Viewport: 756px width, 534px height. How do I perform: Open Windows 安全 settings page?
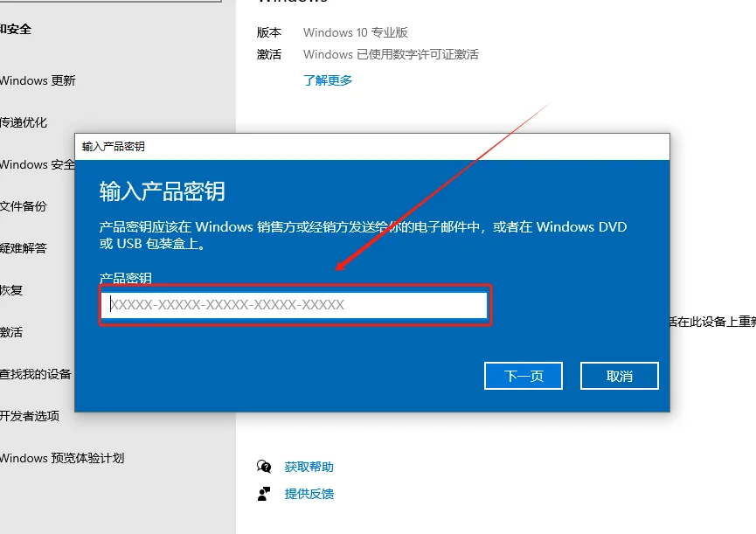pos(35,164)
